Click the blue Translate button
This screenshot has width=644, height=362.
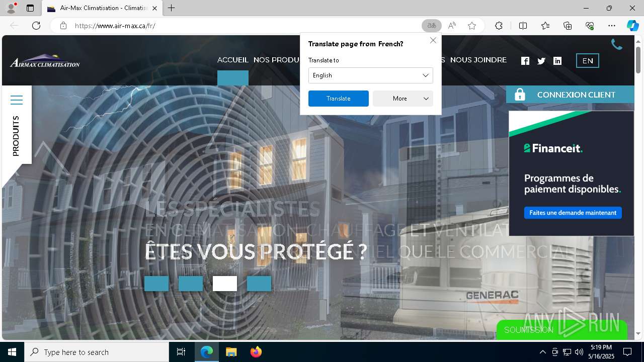tap(338, 99)
